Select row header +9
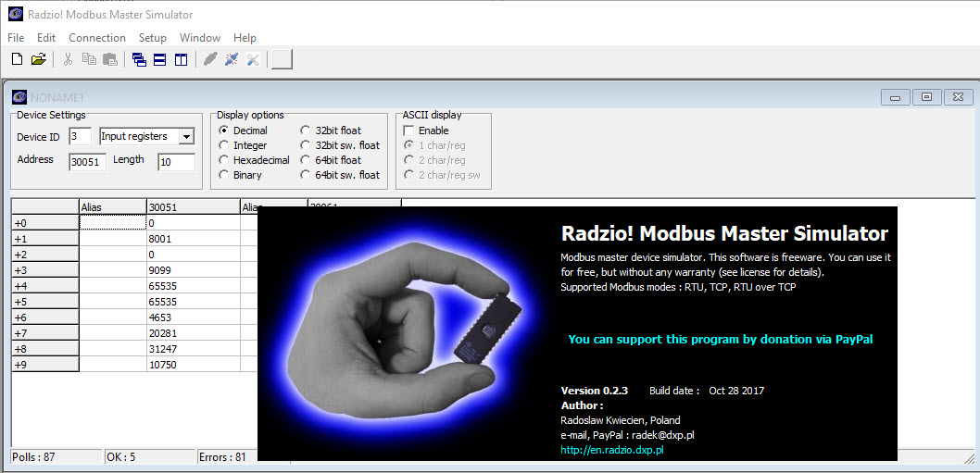 pyautogui.click(x=45, y=364)
